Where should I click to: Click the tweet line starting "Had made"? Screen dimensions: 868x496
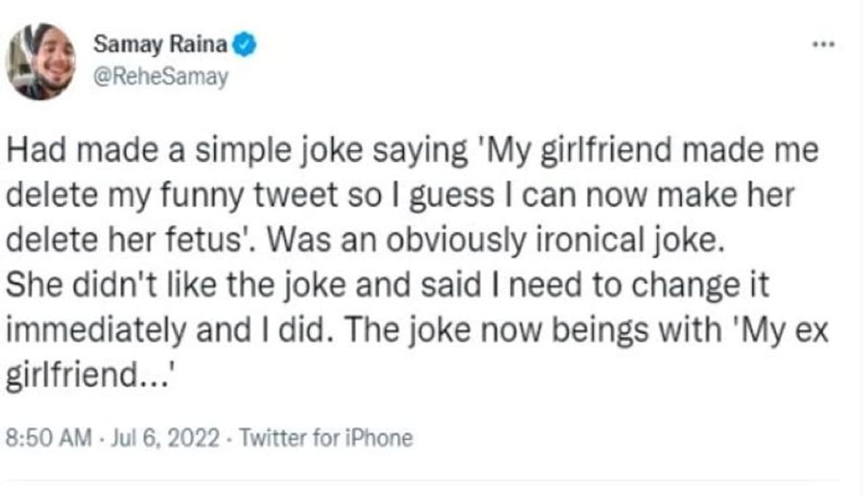coord(412,151)
